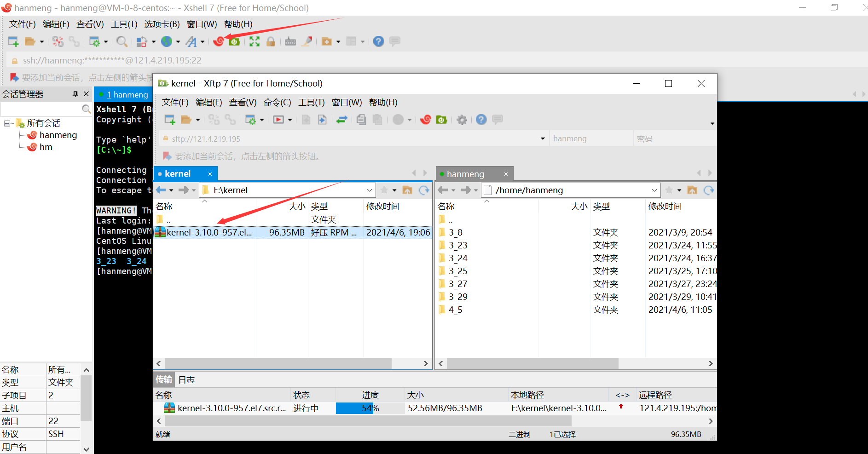Image resolution: width=868 pixels, height=454 pixels.
Task: Open the play media icon in Xftp toolbar
Action: [x=278, y=120]
